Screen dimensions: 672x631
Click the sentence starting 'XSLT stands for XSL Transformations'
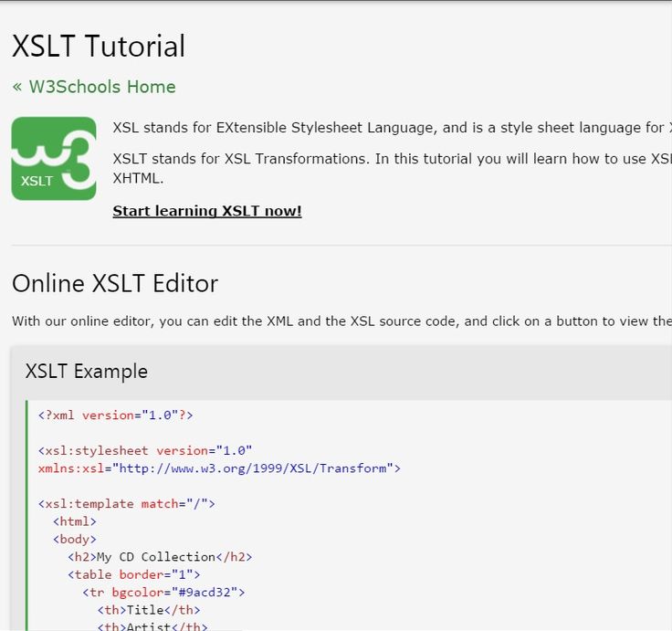[392, 168]
